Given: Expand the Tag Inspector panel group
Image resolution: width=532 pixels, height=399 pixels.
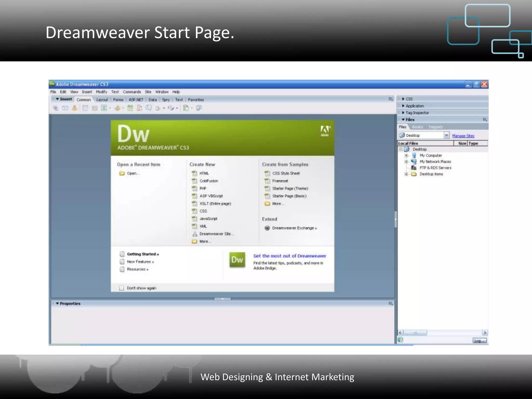Looking at the screenshot, I should click(x=403, y=113).
